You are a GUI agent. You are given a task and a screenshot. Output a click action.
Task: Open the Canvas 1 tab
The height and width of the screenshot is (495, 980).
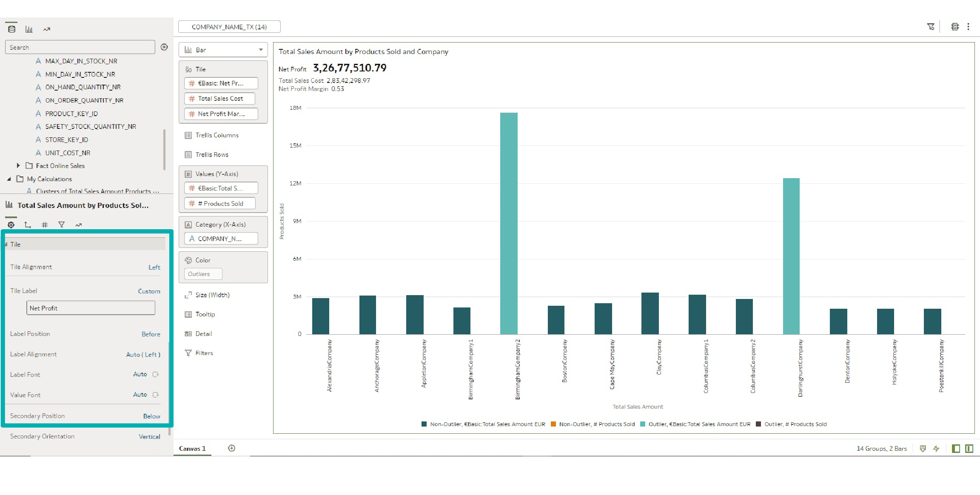(x=192, y=449)
